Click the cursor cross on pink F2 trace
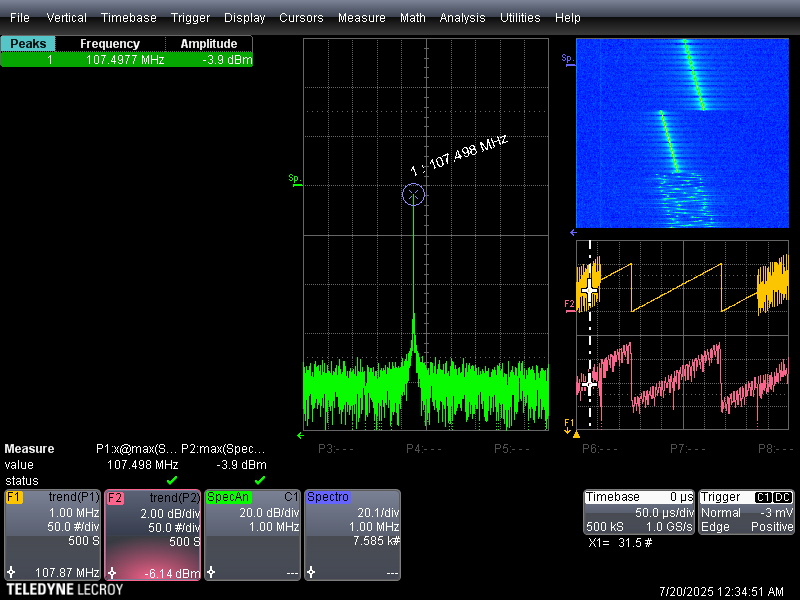 click(x=590, y=385)
